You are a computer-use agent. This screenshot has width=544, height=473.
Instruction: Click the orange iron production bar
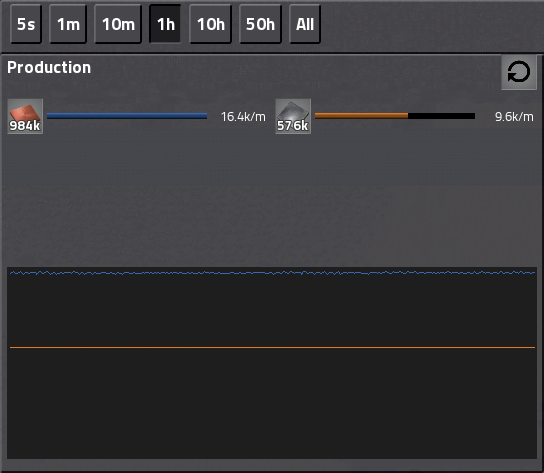[x=361, y=116]
